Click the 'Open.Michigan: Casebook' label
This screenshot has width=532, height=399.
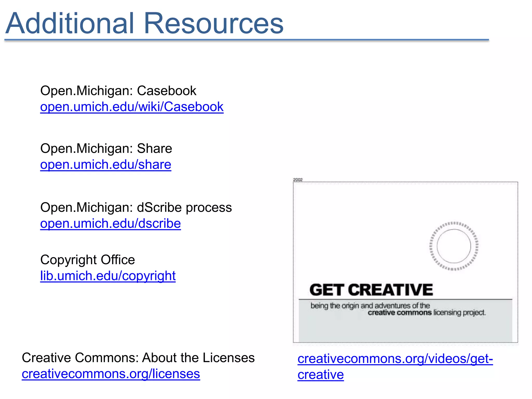[x=118, y=91]
